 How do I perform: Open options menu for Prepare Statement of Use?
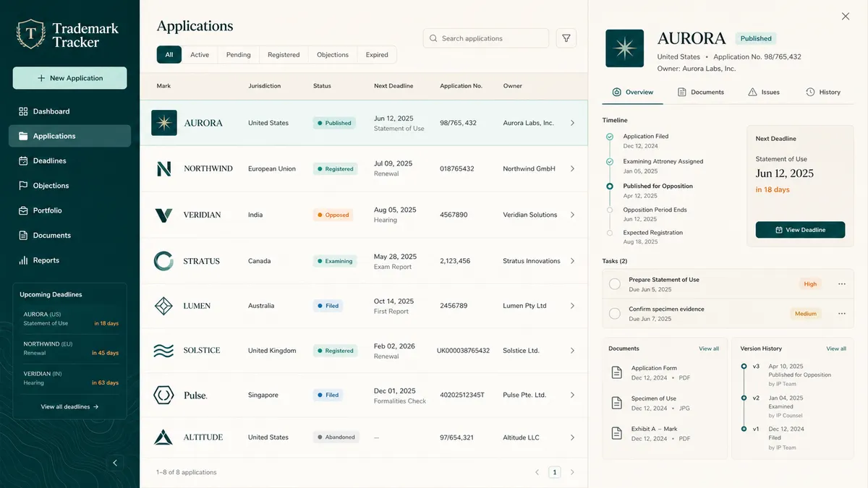coord(842,284)
